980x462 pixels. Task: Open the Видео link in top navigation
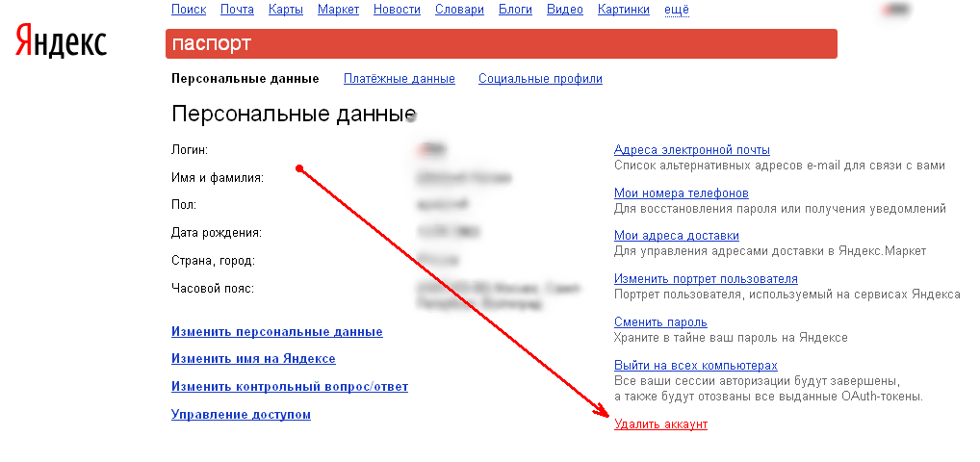pos(565,10)
